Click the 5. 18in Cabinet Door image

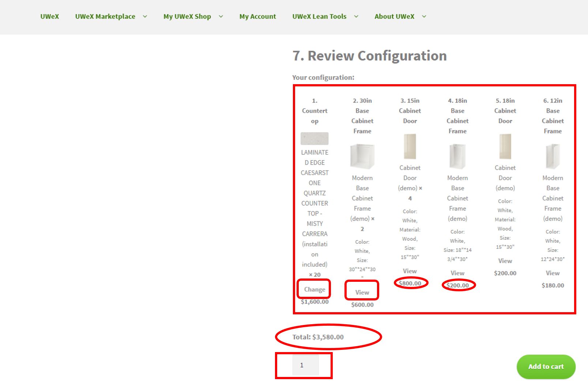point(505,146)
